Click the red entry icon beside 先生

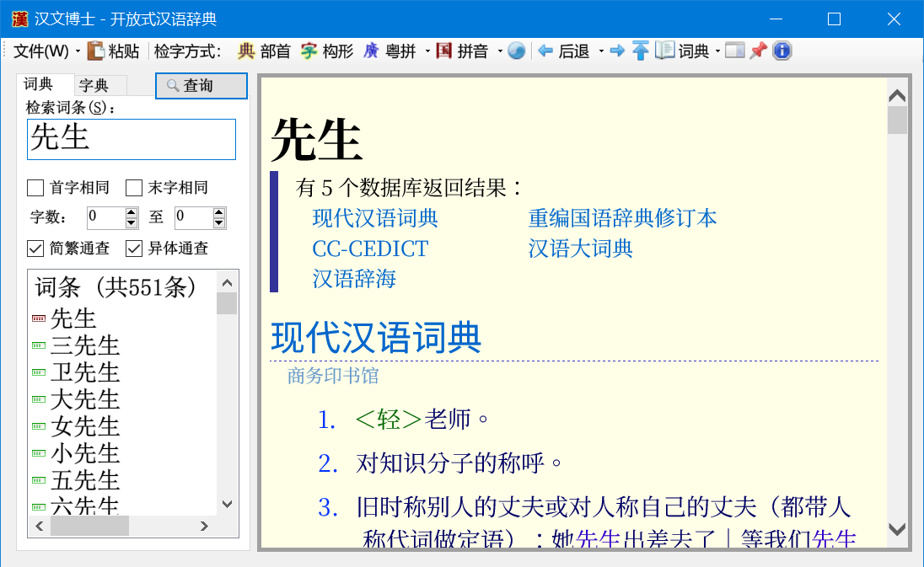click(x=39, y=318)
